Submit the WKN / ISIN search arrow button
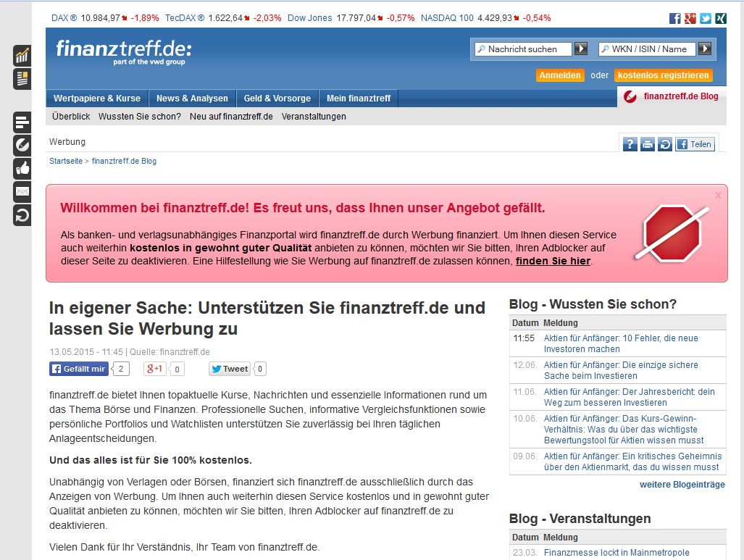Screen dimensions: 744x560 pyautogui.click(x=705, y=49)
